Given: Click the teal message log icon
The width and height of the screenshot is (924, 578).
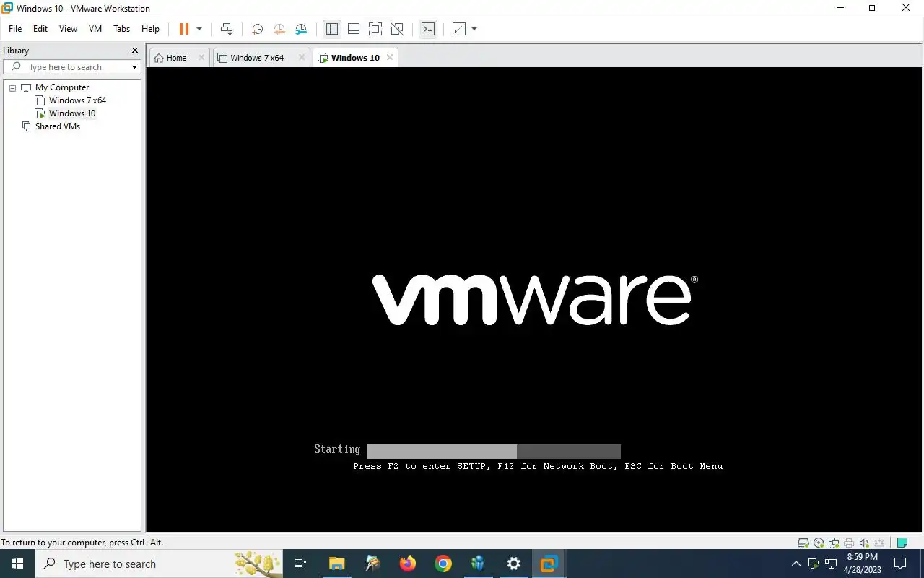Looking at the screenshot, I should point(902,543).
